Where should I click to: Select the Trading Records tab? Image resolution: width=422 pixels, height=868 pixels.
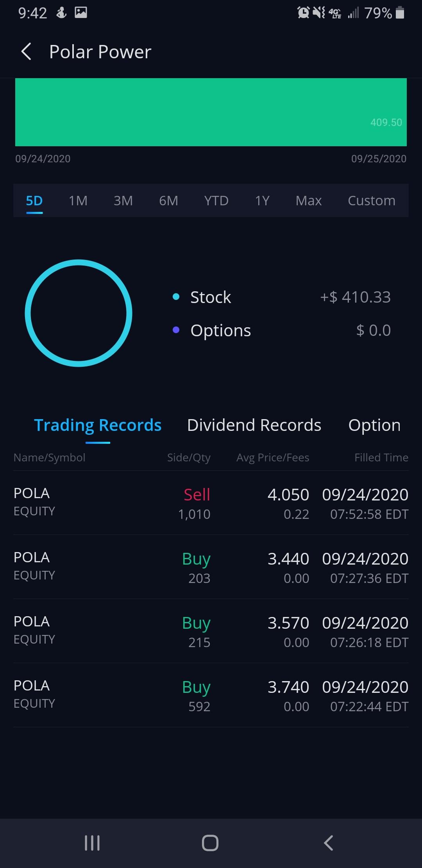click(98, 425)
